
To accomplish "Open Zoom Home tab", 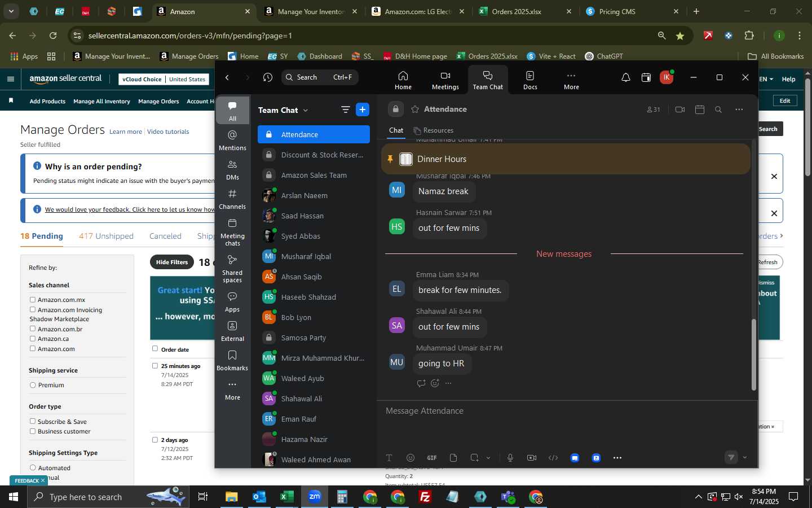I will click(x=403, y=80).
